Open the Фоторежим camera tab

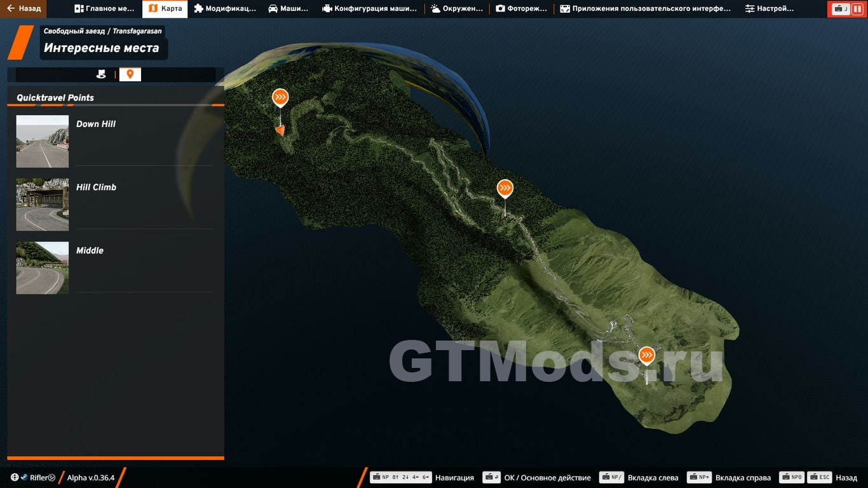point(521,9)
